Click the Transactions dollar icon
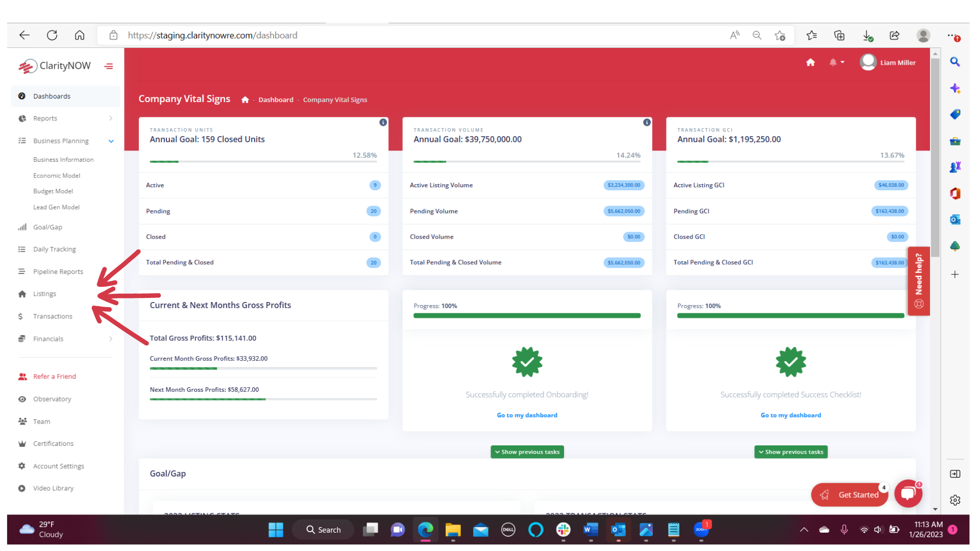 [20, 316]
